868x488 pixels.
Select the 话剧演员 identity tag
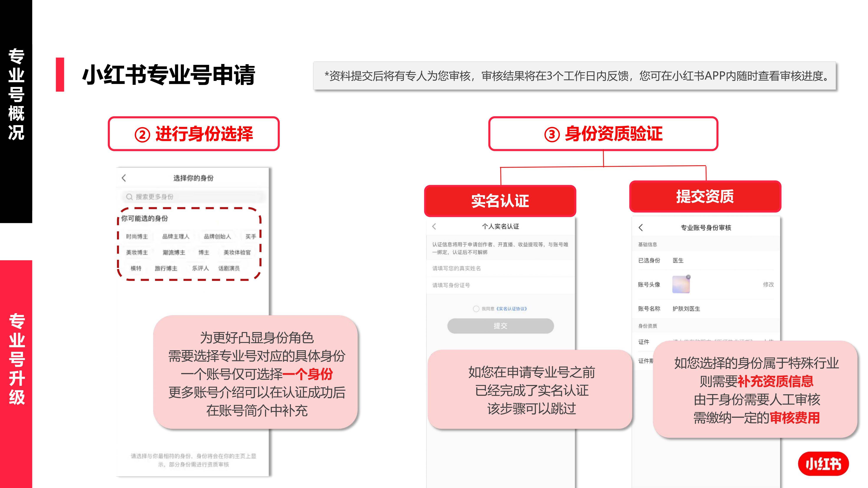tap(229, 268)
